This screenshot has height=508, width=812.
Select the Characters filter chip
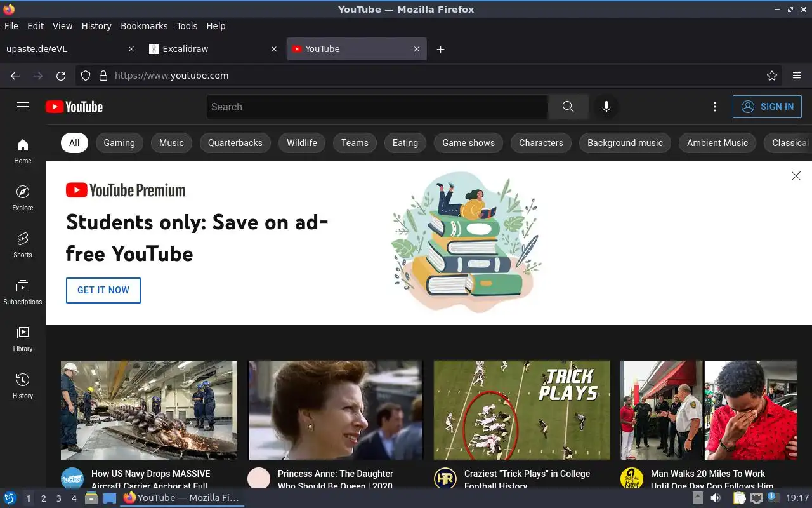541,143
